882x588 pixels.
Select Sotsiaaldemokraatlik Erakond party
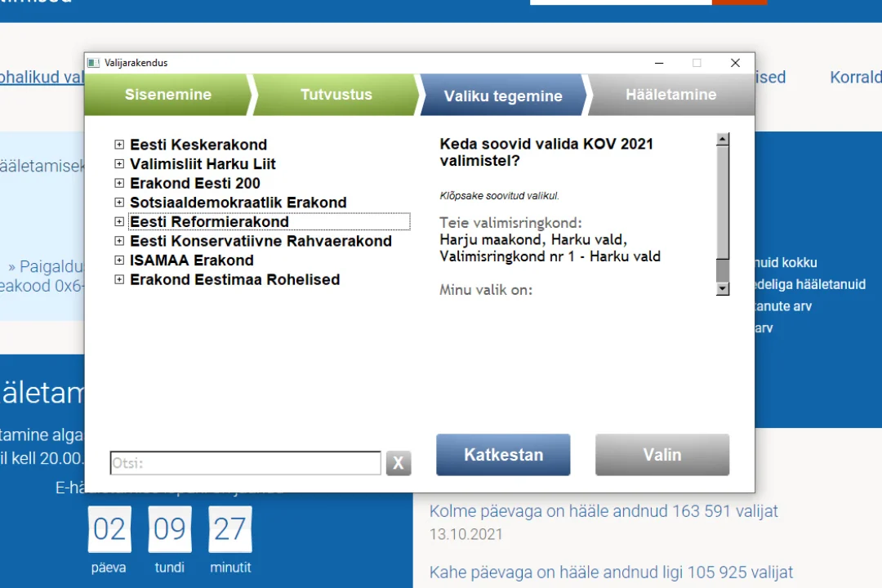pyautogui.click(x=238, y=202)
